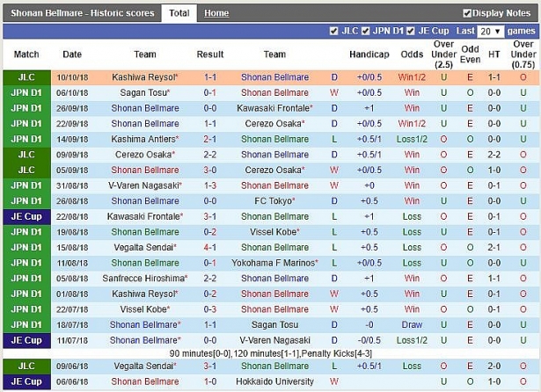541x392 pixels.
Task: Click JLC league cell for 09/06/18
Action: point(26,367)
